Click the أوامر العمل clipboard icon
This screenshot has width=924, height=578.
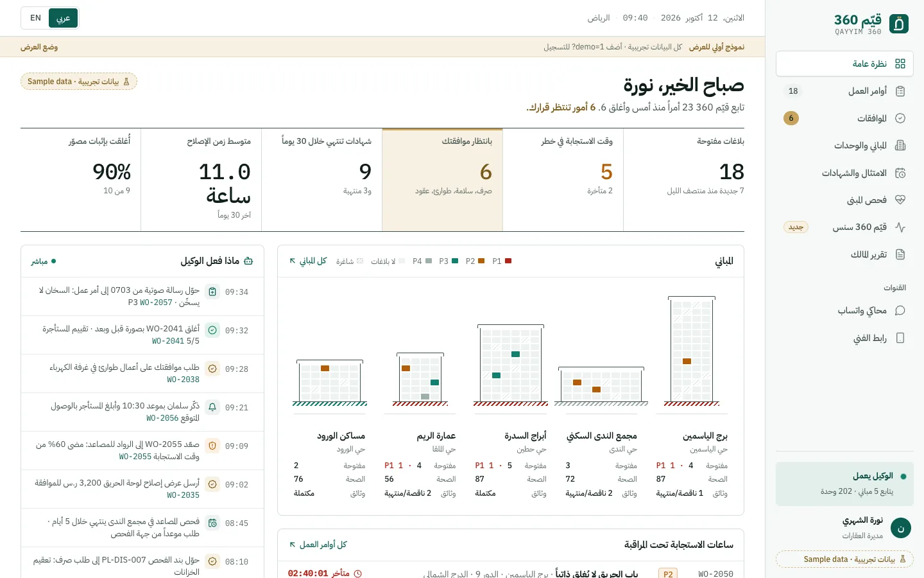click(x=900, y=91)
